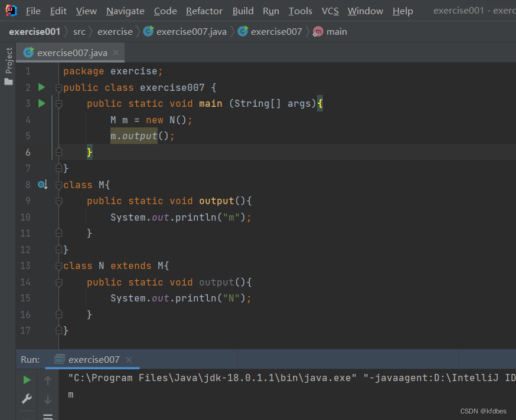Rerun exercise007 with the green play button
This screenshot has height=420, width=516.
(27, 380)
